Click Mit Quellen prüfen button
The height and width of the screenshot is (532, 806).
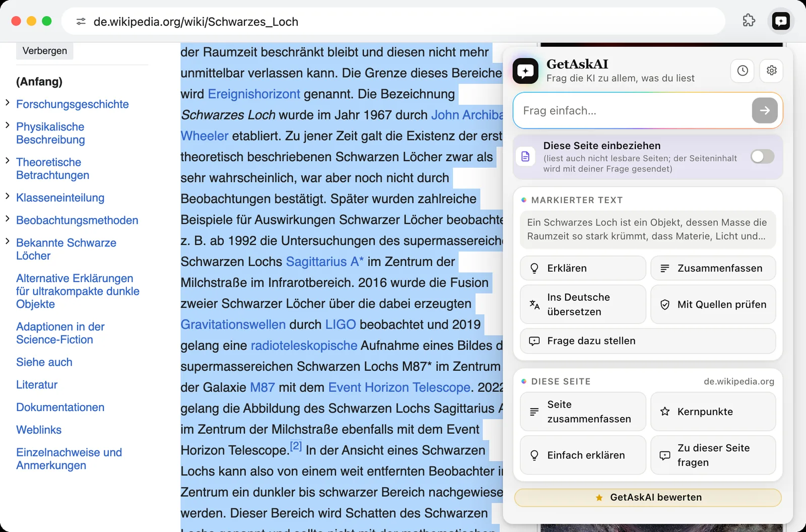pyautogui.click(x=713, y=304)
